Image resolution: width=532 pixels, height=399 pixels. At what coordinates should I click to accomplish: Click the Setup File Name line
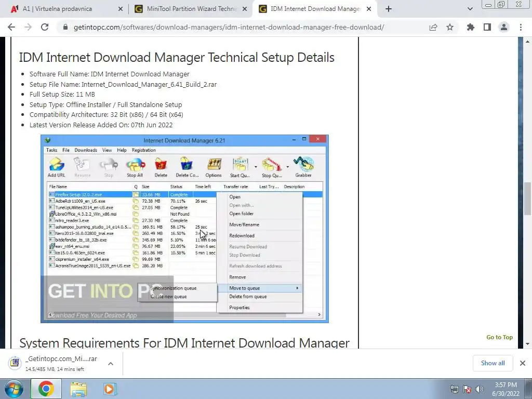pos(123,84)
